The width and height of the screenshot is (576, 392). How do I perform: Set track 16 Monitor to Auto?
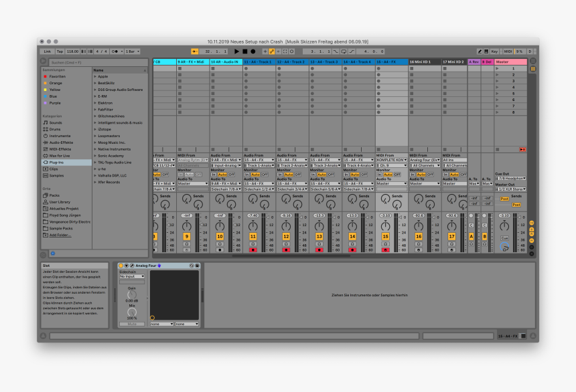pyautogui.click(x=421, y=175)
